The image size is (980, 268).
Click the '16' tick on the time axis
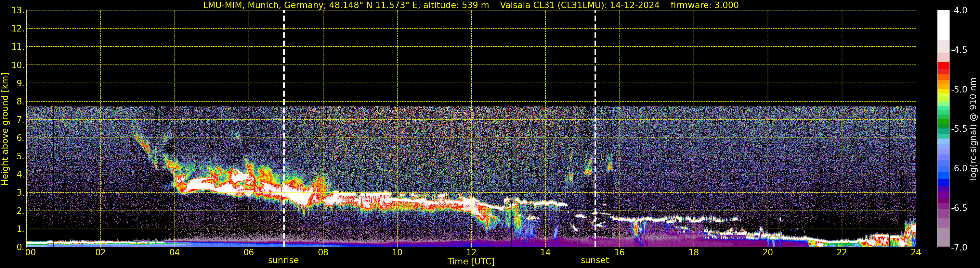[x=620, y=252]
